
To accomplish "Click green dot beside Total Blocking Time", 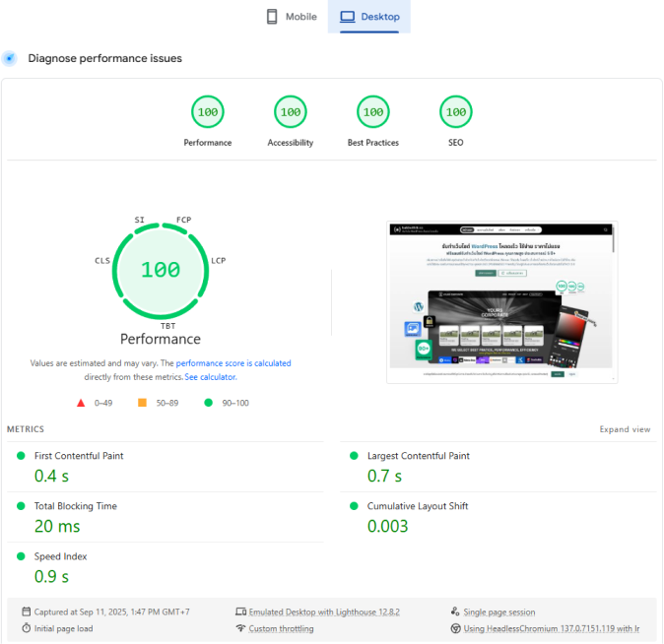I will (x=21, y=506).
